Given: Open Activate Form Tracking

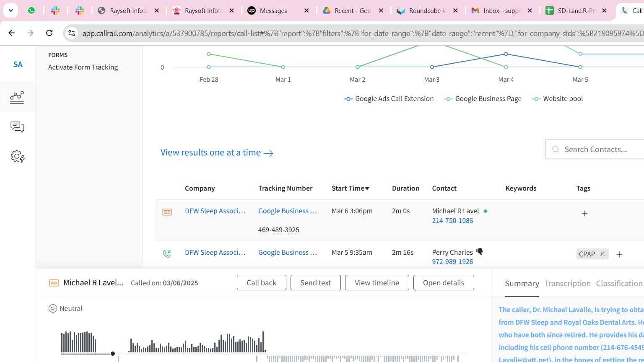Looking at the screenshot, I should [83, 67].
